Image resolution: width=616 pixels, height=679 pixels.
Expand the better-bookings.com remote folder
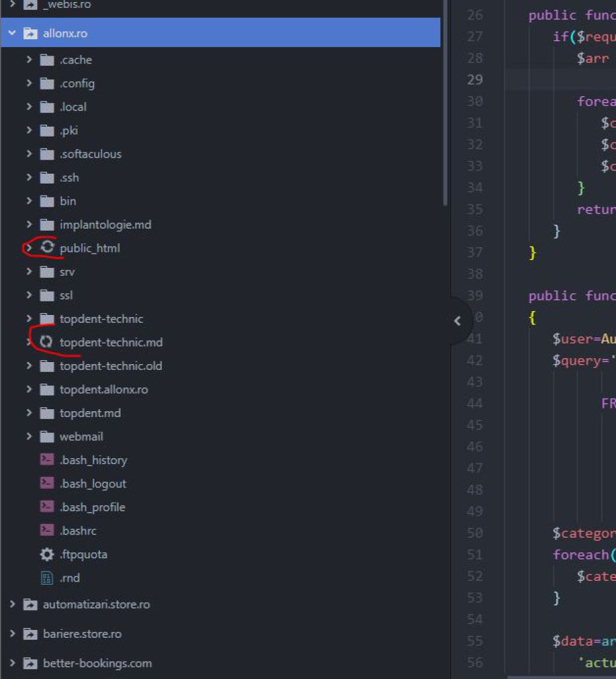click(x=12, y=663)
